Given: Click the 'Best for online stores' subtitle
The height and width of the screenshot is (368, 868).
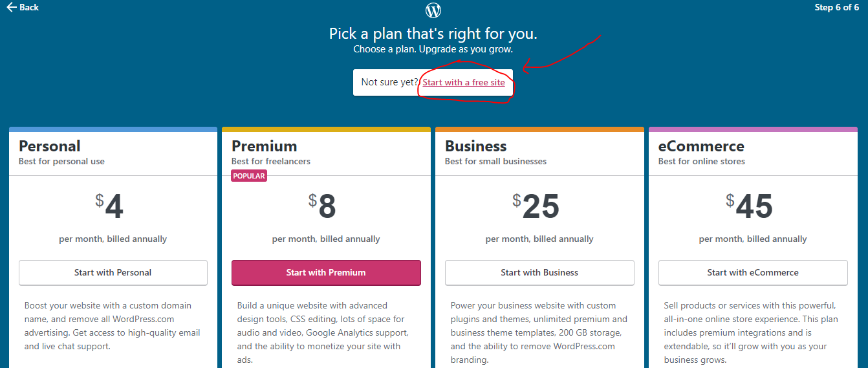Looking at the screenshot, I should [702, 161].
